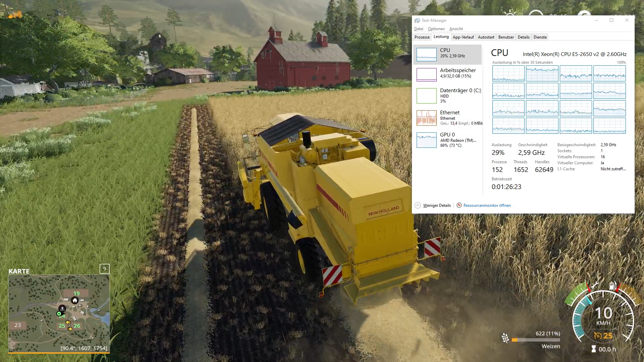Screen dimensions: 644x362
Task: Open the Optionen menu
Action: point(436,29)
